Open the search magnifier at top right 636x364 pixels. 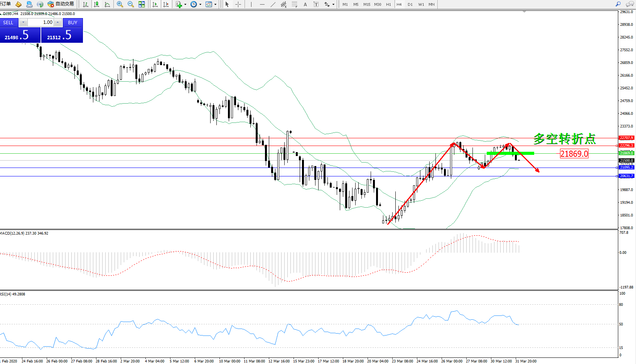[618, 4]
